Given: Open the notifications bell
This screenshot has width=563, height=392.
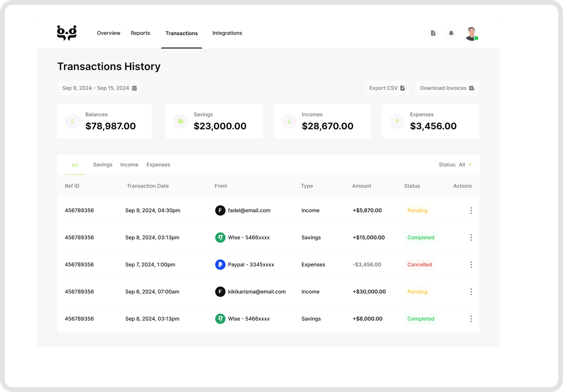Looking at the screenshot, I should tap(451, 33).
